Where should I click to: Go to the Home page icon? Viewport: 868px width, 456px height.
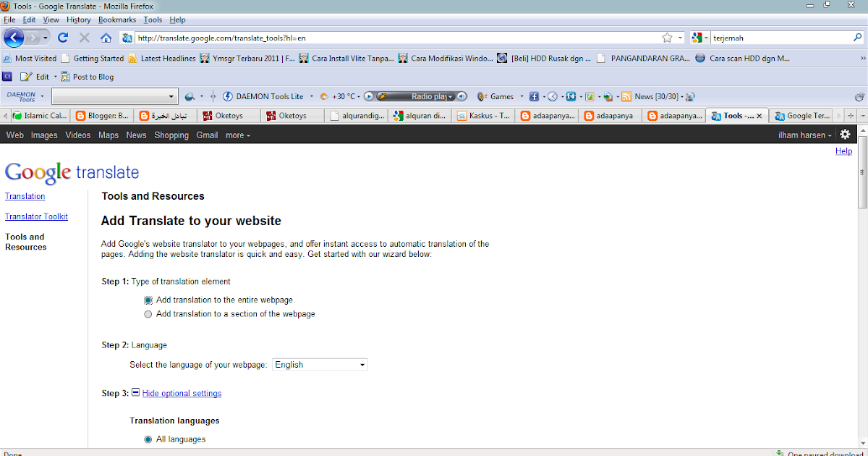click(106, 38)
